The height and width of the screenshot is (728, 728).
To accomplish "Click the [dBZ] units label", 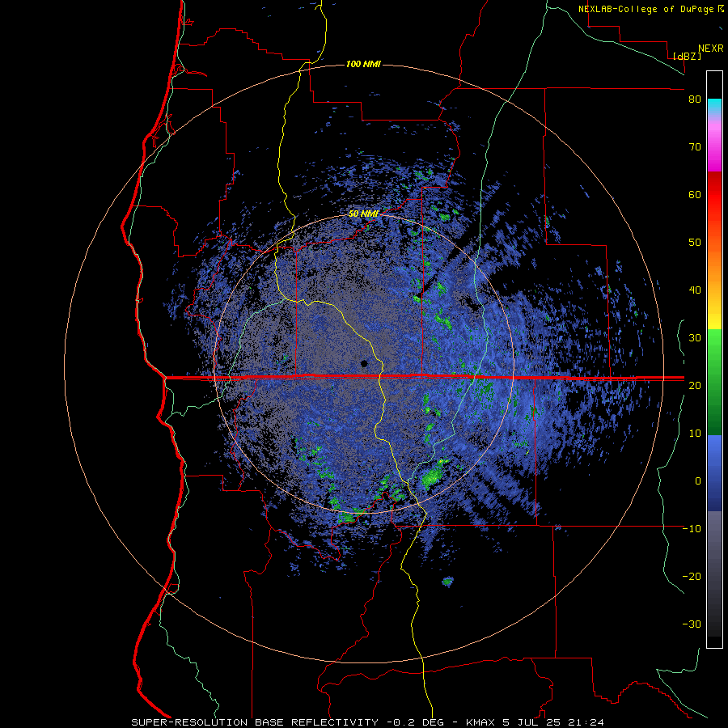I will 687,56.
